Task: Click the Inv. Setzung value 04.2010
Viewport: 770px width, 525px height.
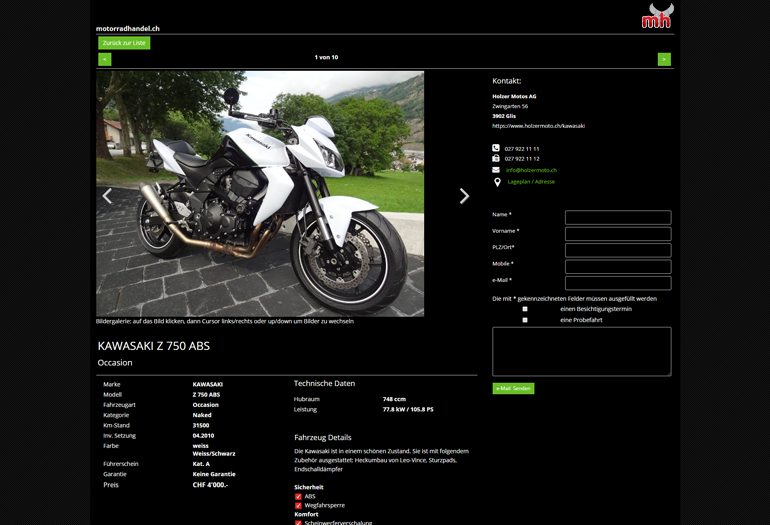Action: 203,436
